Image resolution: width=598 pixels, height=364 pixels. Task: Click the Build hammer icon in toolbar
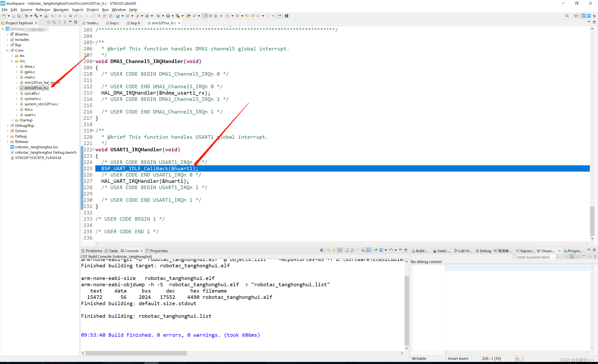[36, 16]
